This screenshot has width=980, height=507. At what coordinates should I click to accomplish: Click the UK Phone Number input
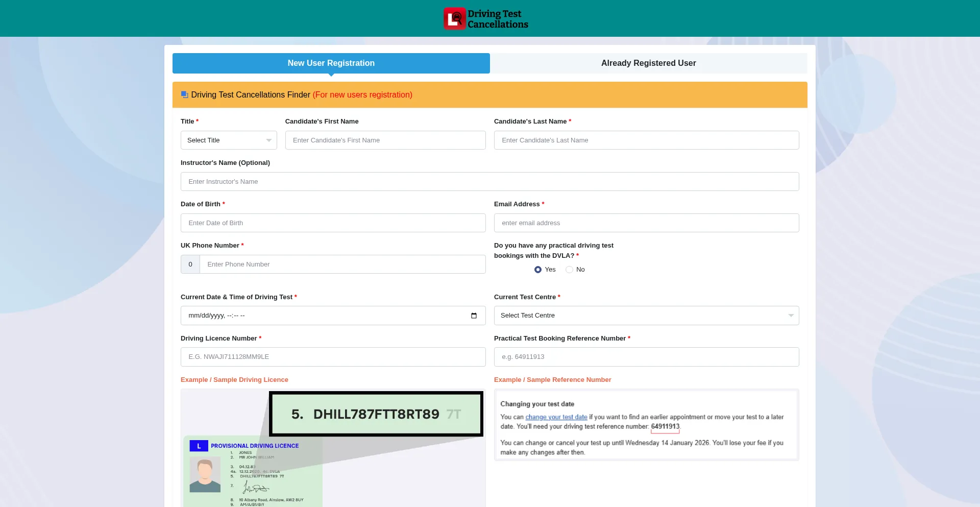(342, 264)
